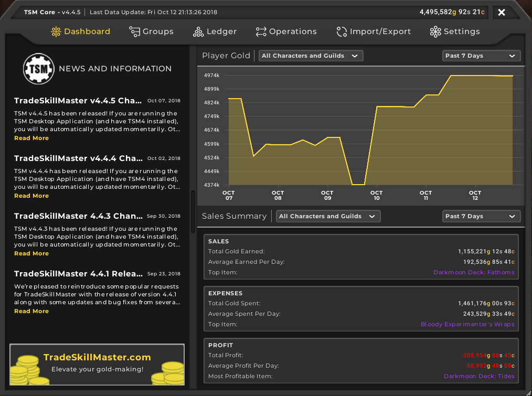
Task: Click the window resize grip corner
Action: [527, 392]
